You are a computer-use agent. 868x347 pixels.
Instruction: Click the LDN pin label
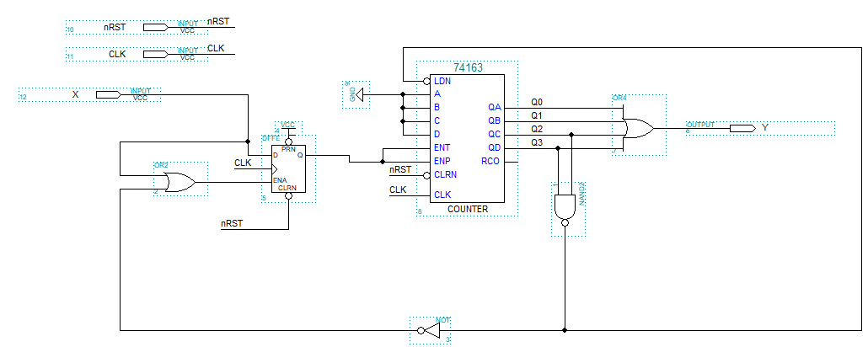pyautogui.click(x=442, y=81)
